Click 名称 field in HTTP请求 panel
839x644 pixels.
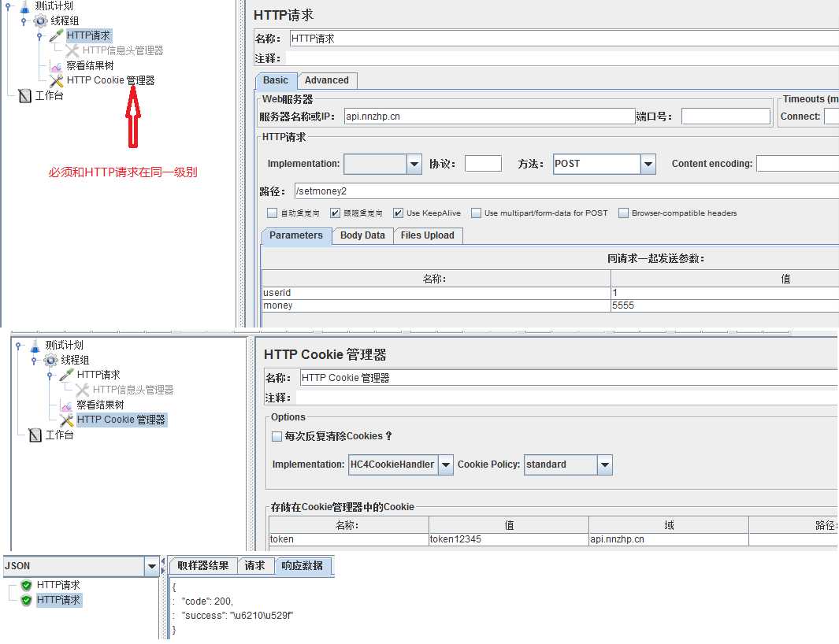[x=565, y=39]
